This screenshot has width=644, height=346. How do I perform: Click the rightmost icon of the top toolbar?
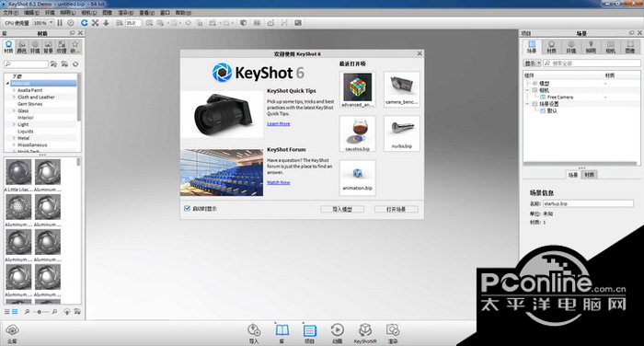(x=298, y=23)
